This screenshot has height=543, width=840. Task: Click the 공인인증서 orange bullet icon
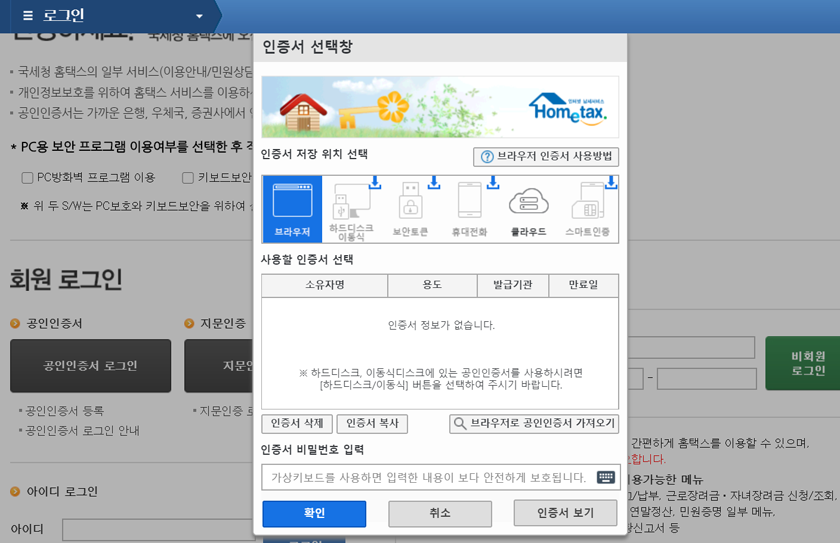(15, 323)
